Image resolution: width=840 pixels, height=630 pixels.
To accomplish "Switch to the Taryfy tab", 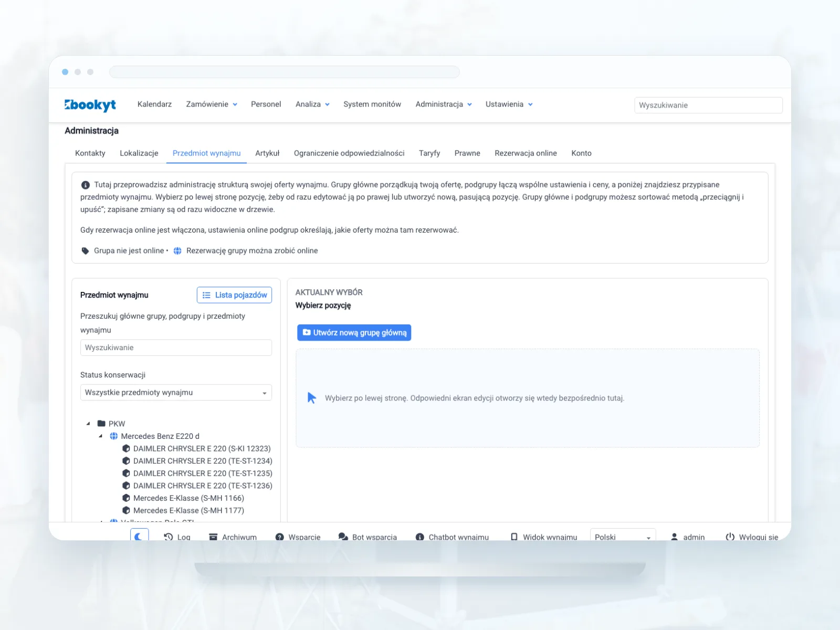I will [429, 153].
